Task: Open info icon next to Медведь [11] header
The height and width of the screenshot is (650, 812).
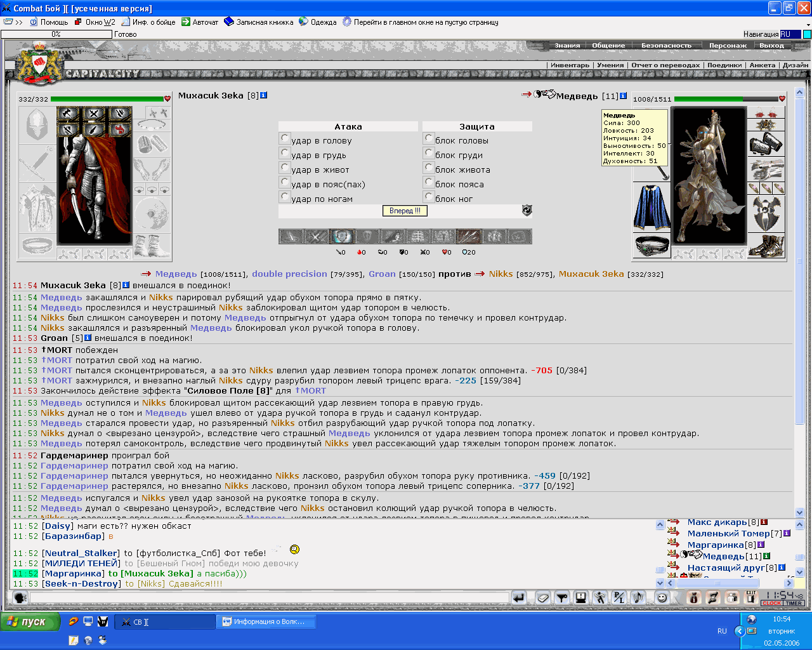Action: (624, 96)
